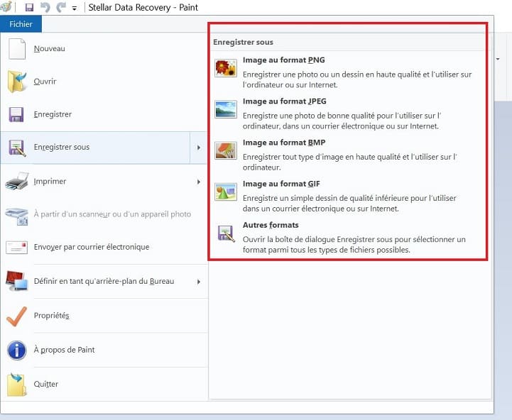Select the PNG format flower icon

point(226,68)
